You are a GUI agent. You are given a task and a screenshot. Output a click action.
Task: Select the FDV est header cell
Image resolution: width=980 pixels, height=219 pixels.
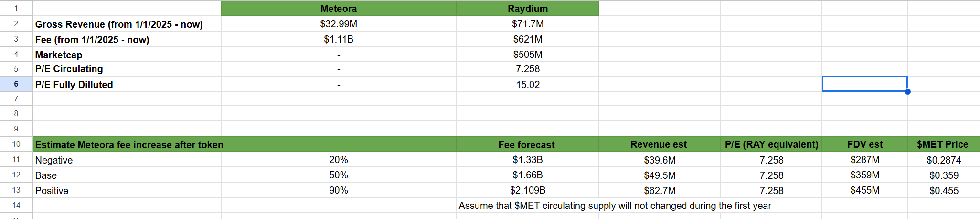pyautogui.click(x=864, y=144)
